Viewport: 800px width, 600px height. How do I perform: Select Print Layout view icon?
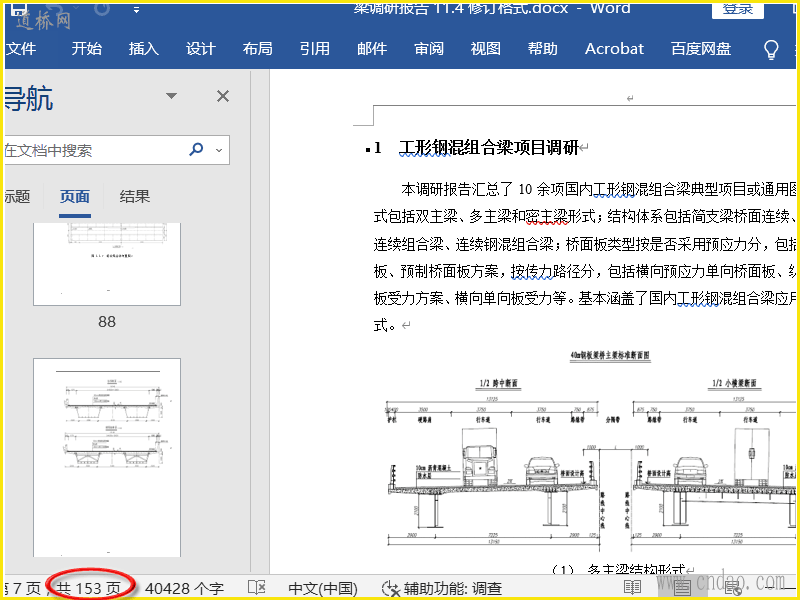tap(682, 588)
